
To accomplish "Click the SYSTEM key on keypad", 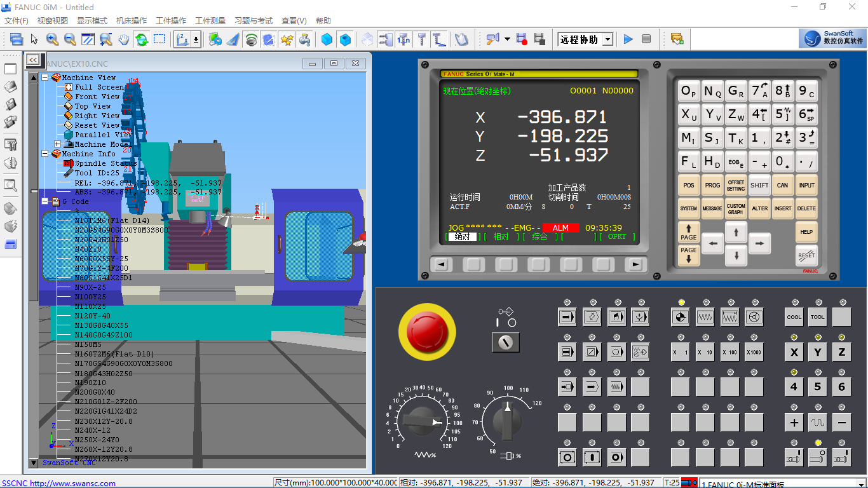I will pos(689,208).
